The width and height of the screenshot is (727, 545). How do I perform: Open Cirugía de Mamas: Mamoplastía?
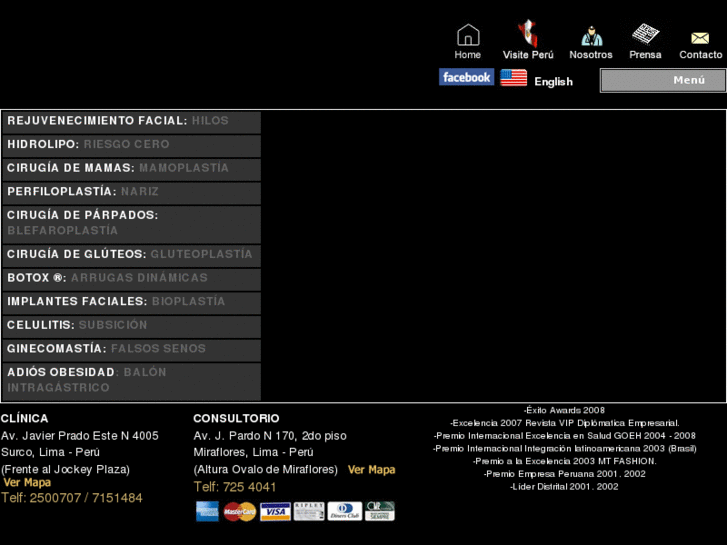(x=132, y=170)
